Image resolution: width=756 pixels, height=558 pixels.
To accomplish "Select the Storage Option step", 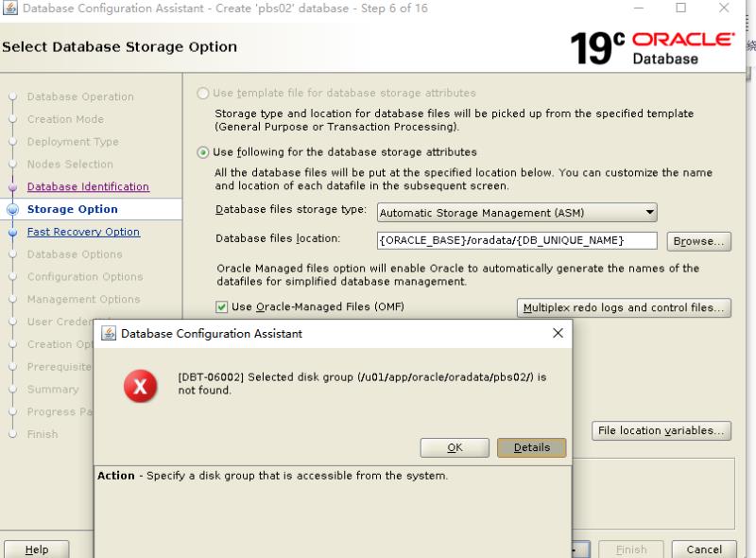I will pos(73,209).
